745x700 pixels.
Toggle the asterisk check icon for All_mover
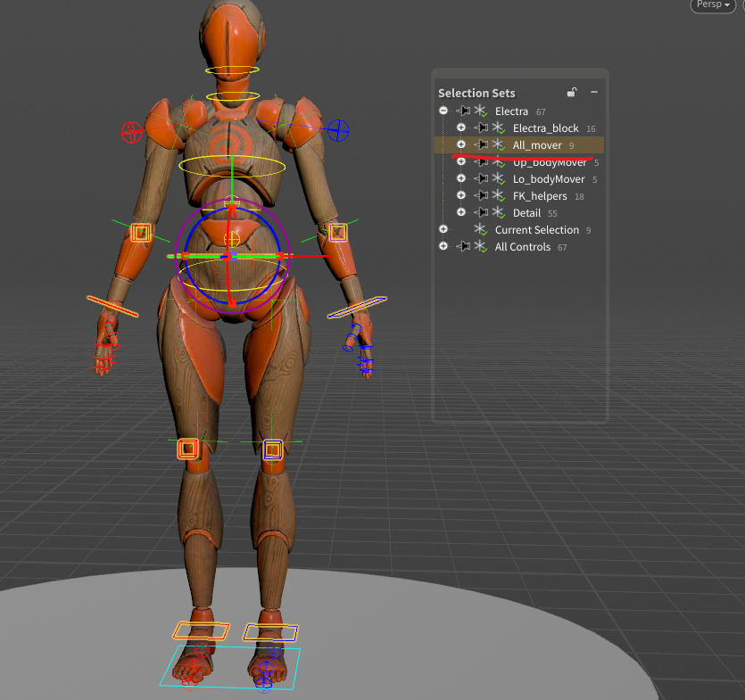[499, 144]
